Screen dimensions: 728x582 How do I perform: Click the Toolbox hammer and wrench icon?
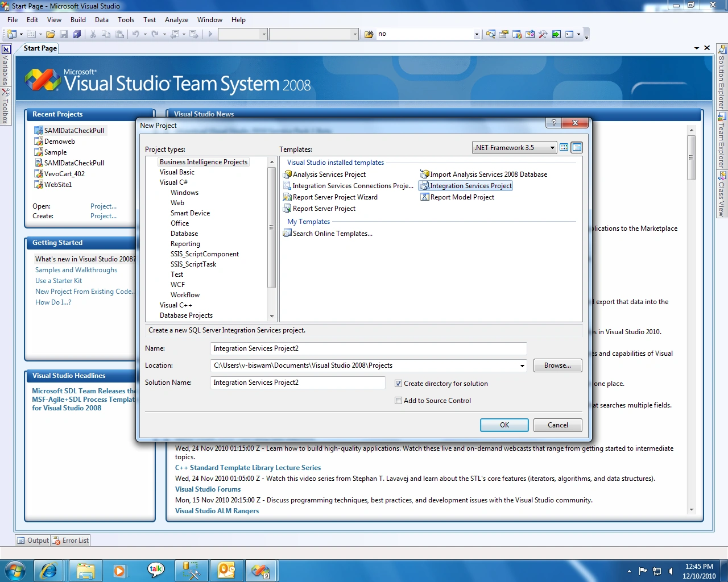tap(543, 34)
